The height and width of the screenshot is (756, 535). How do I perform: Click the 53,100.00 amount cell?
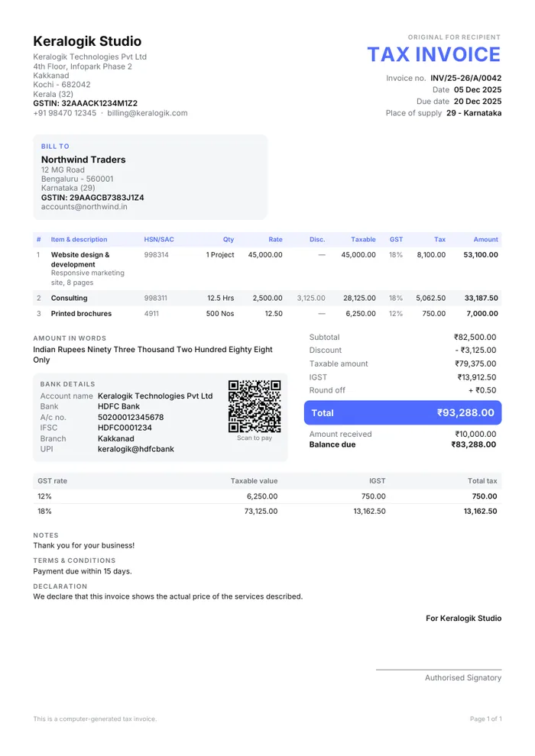(481, 255)
